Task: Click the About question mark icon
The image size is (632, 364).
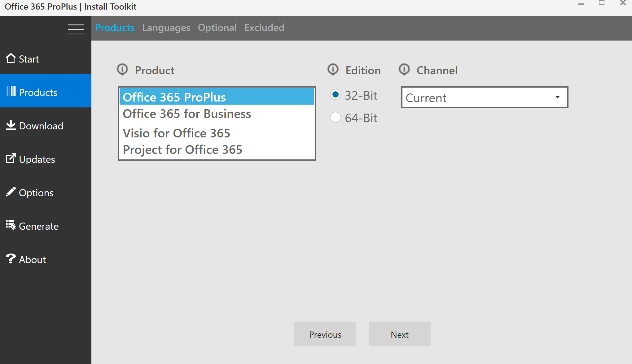Action: point(11,259)
